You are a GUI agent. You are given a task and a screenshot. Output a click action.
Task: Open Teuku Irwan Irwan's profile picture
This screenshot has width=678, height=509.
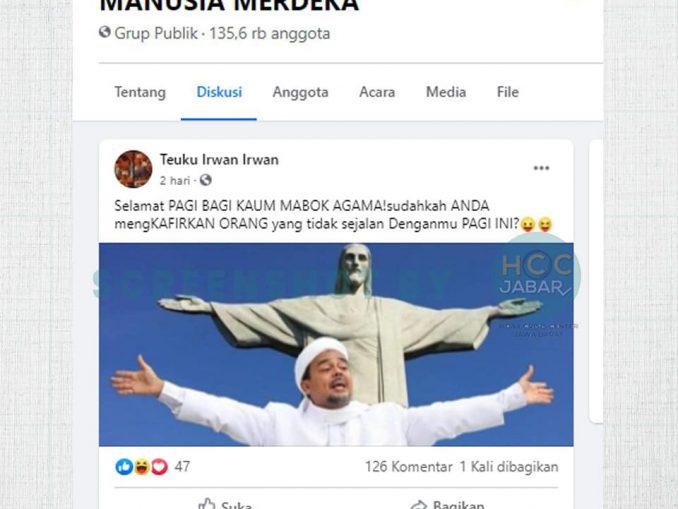pyautogui.click(x=133, y=169)
